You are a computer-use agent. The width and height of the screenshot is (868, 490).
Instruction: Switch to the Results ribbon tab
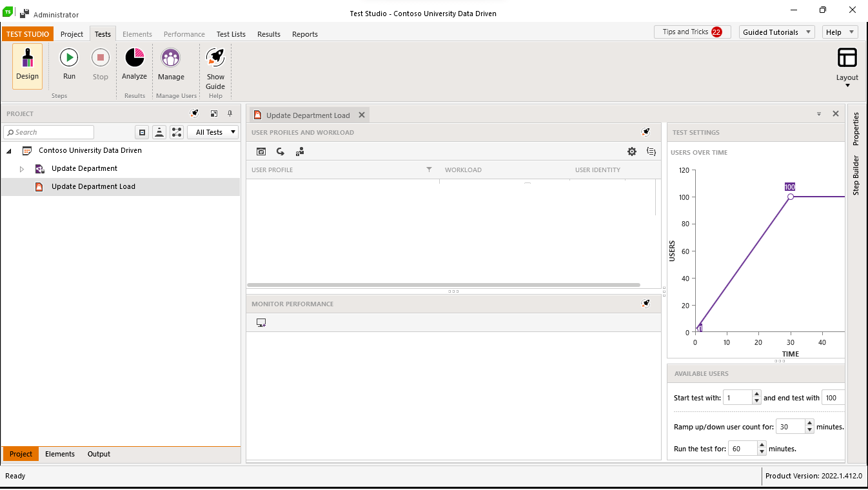269,34
